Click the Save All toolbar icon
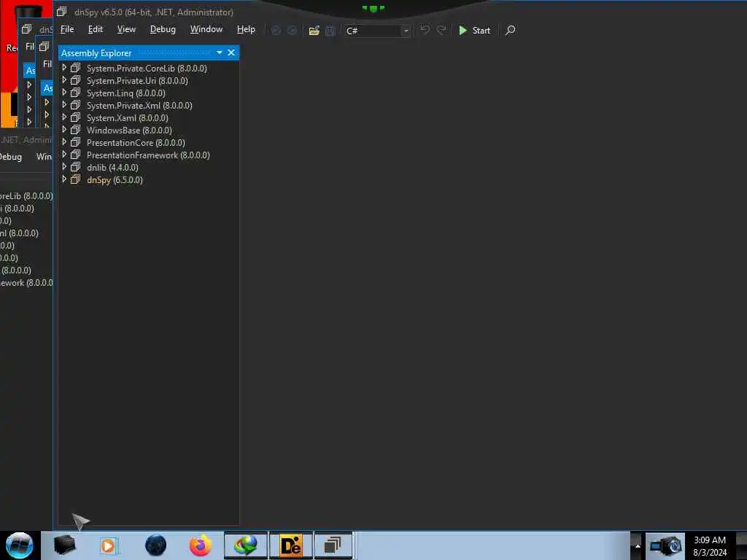The height and width of the screenshot is (560, 747). [x=330, y=31]
